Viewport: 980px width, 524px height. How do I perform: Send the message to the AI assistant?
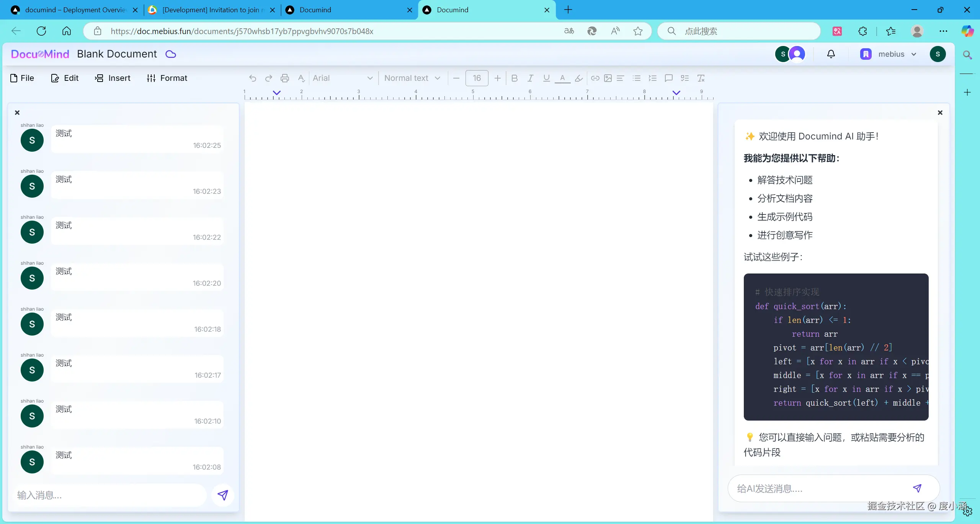click(x=917, y=488)
